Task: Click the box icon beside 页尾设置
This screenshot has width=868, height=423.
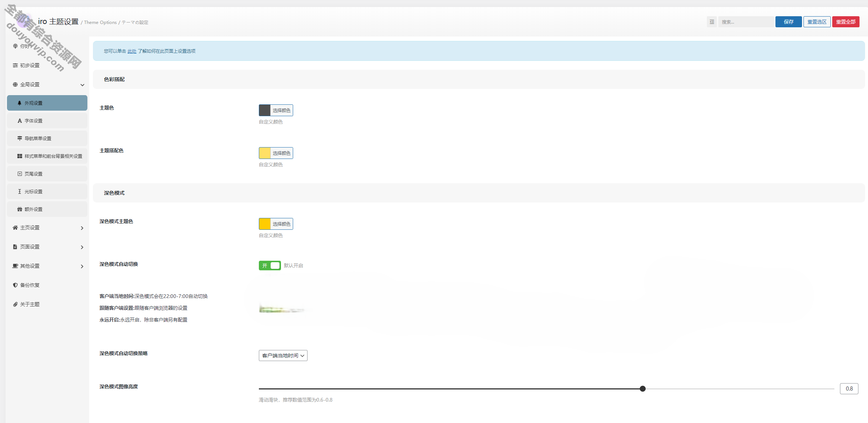Action: click(x=20, y=174)
